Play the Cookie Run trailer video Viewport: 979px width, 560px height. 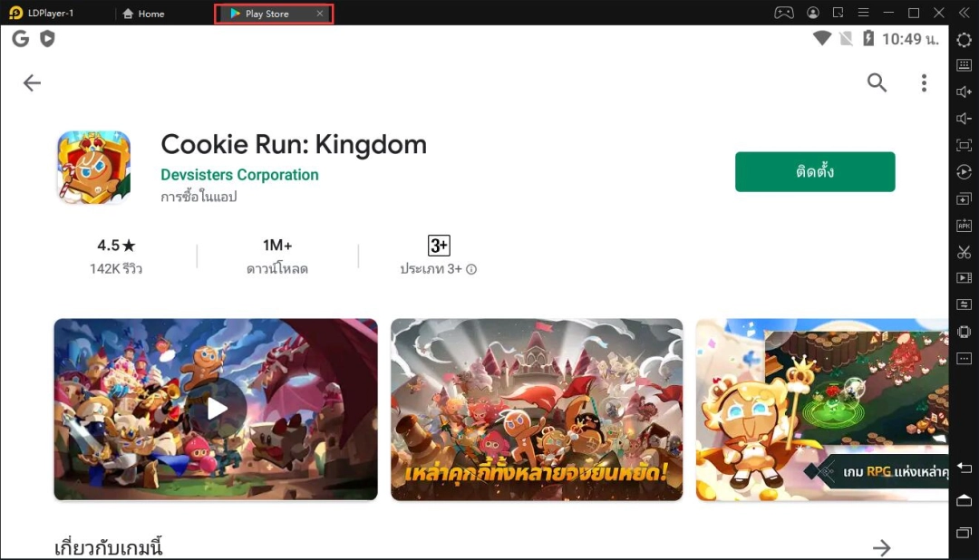216,409
